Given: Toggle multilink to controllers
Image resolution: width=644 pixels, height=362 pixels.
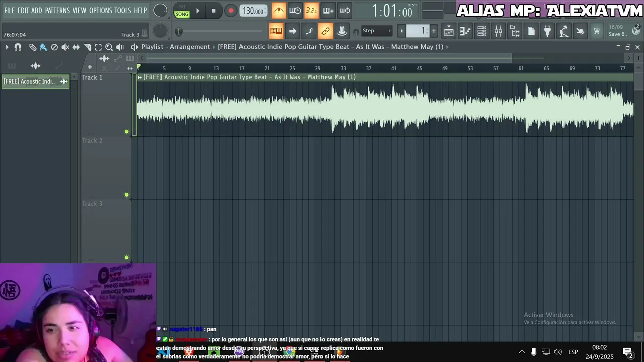Looking at the screenshot, I should coord(342,31).
